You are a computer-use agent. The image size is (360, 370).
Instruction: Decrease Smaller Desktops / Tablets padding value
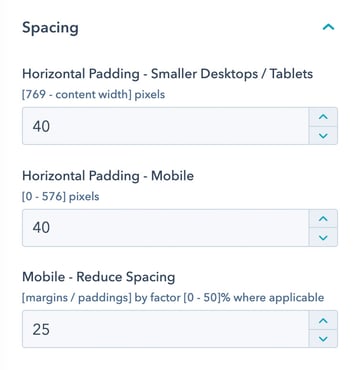tap(323, 136)
